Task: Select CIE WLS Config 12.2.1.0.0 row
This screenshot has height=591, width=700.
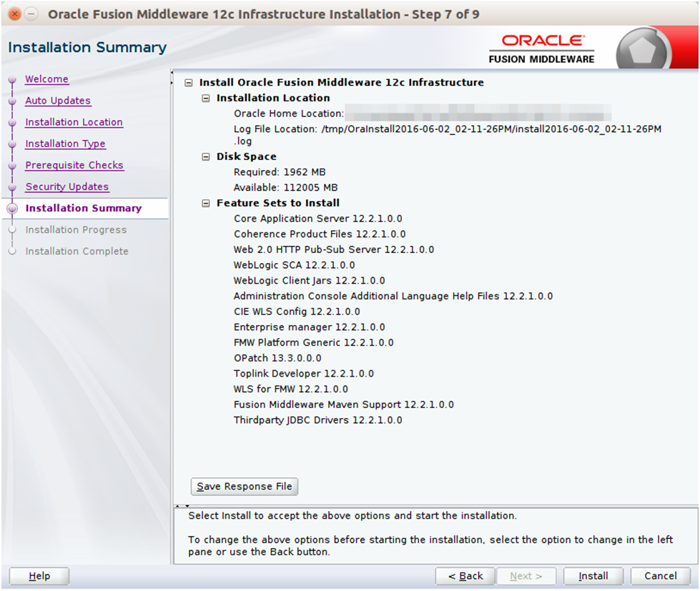Action: coord(297,312)
